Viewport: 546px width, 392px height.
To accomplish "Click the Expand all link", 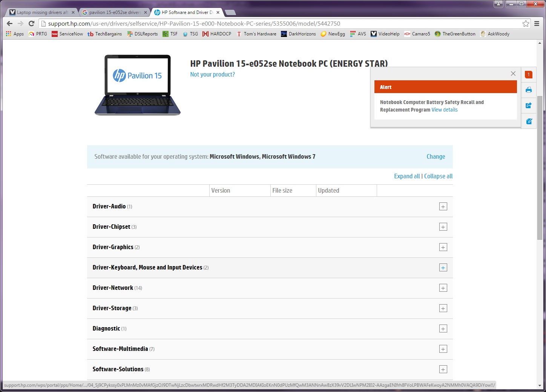I will tap(407, 176).
